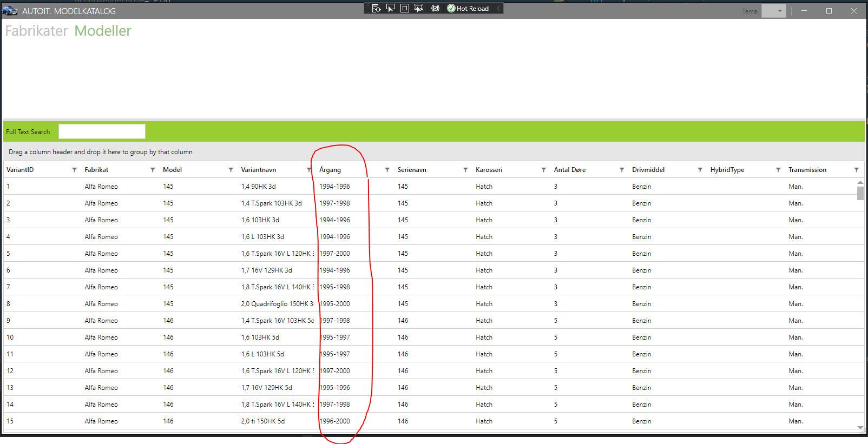Click 'Hatch' in the VariantID 7 row
This screenshot has height=444, width=868.
click(x=484, y=287)
